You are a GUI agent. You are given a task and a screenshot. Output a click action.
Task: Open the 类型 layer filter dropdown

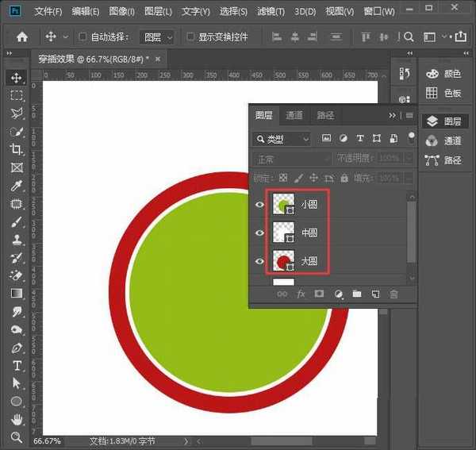(283, 139)
